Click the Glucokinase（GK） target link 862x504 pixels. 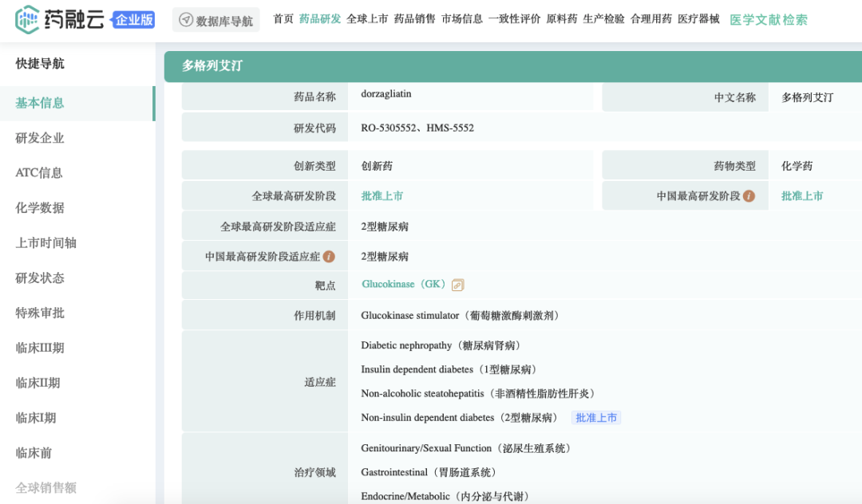pyautogui.click(x=403, y=285)
